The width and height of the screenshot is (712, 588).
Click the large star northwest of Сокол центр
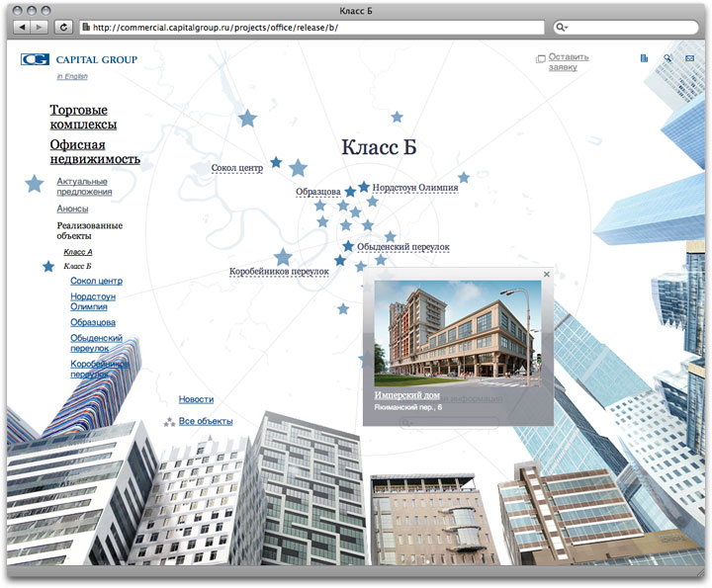[x=247, y=119]
